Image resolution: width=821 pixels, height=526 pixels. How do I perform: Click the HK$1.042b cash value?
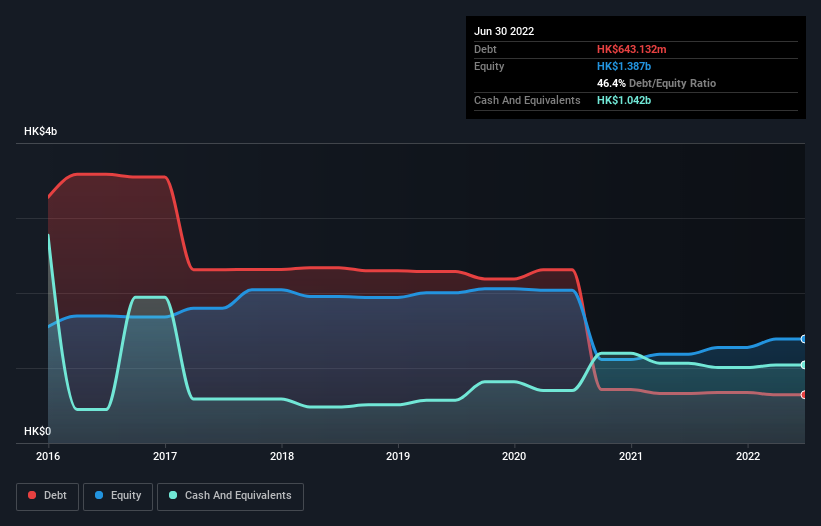(624, 100)
